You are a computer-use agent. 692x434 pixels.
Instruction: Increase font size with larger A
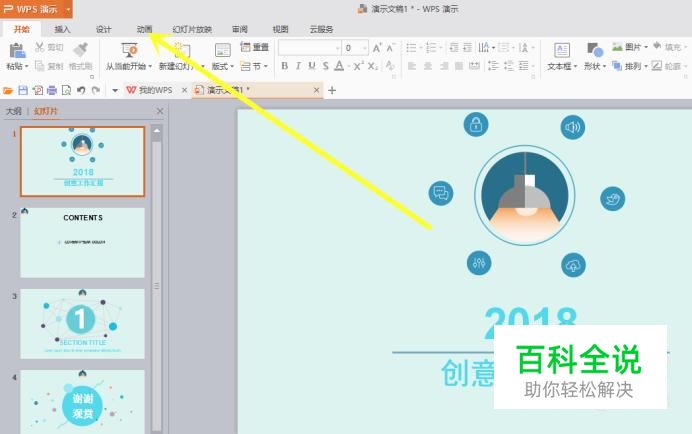[377, 48]
